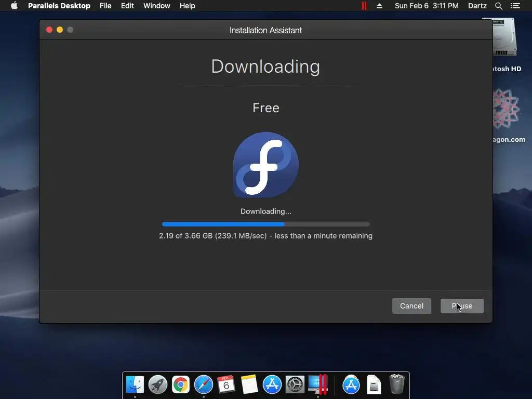
Task: Click the Parallels menu bar status icon
Action: pos(364,6)
